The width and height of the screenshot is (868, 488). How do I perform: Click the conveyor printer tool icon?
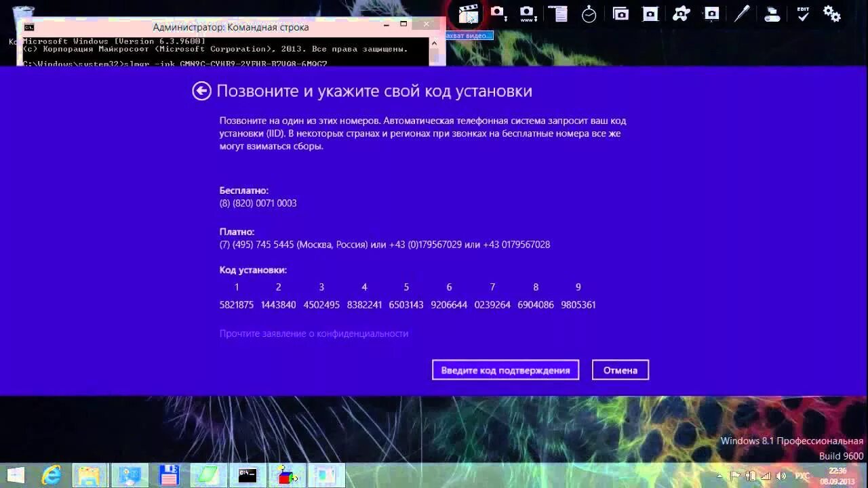point(772,14)
